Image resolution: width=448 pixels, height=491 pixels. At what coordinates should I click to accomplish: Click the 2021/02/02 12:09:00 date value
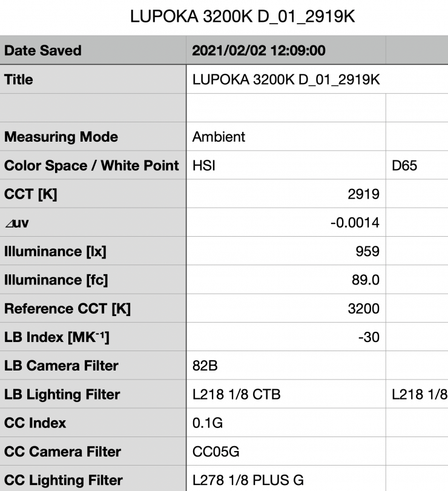[259, 50]
